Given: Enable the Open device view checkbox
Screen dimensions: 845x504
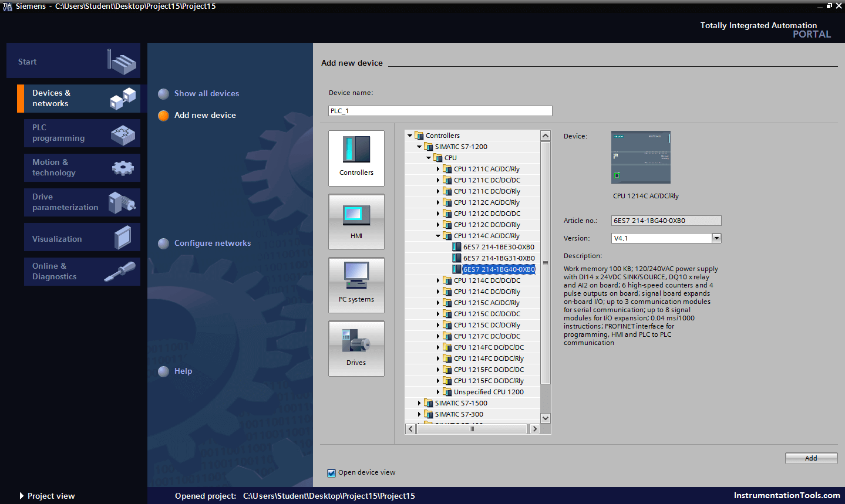Looking at the screenshot, I should point(331,472).
